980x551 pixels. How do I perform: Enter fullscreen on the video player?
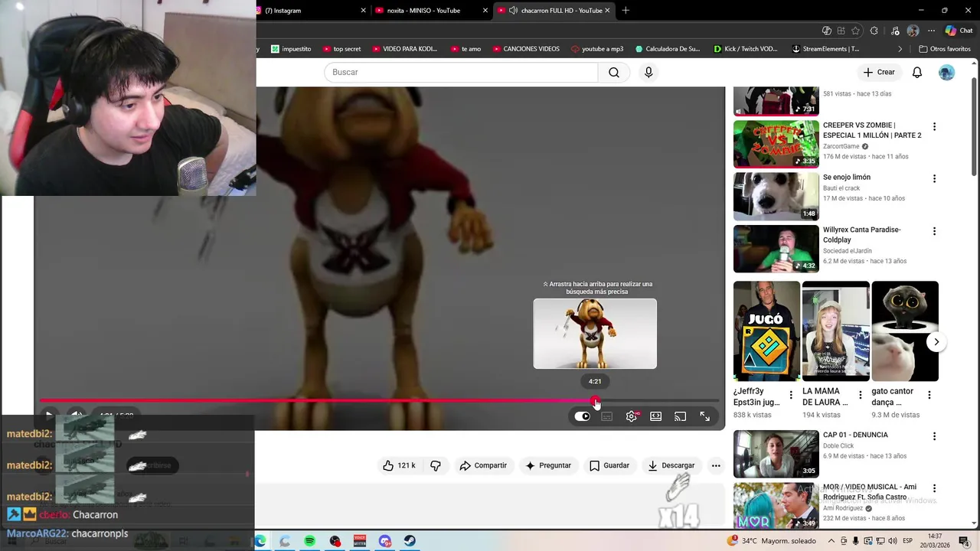click(x=705, y=416)
